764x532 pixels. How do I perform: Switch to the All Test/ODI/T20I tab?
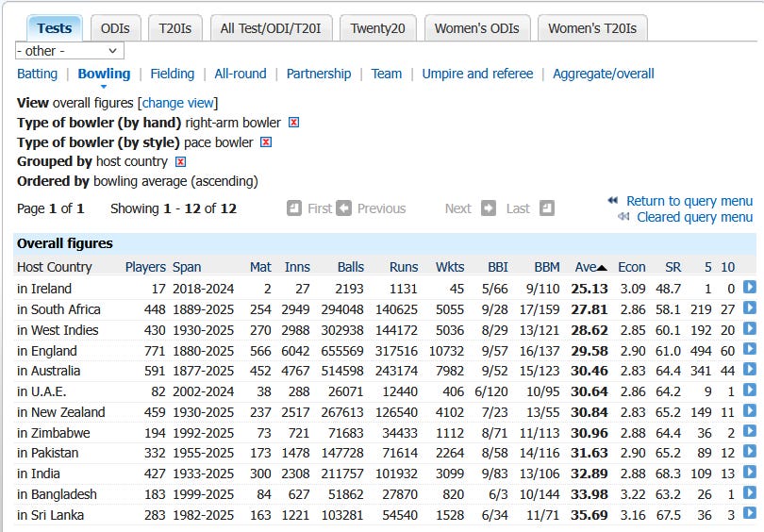[x=271, y=28]
